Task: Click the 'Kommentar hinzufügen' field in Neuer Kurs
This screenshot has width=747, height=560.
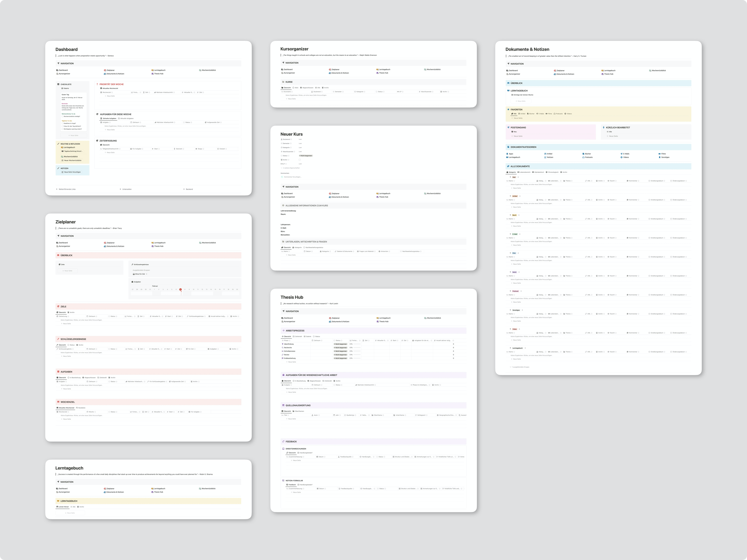Action: click(293, 177)
